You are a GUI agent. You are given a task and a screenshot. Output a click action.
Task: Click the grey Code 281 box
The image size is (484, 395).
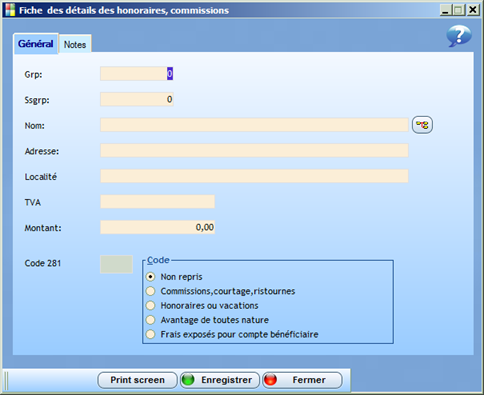tap(116, 264)
